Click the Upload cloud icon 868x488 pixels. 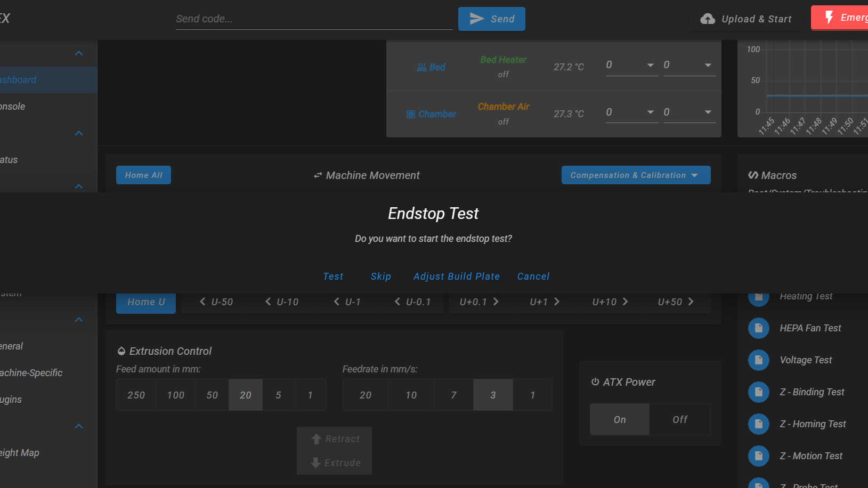(x=708, y=19)
